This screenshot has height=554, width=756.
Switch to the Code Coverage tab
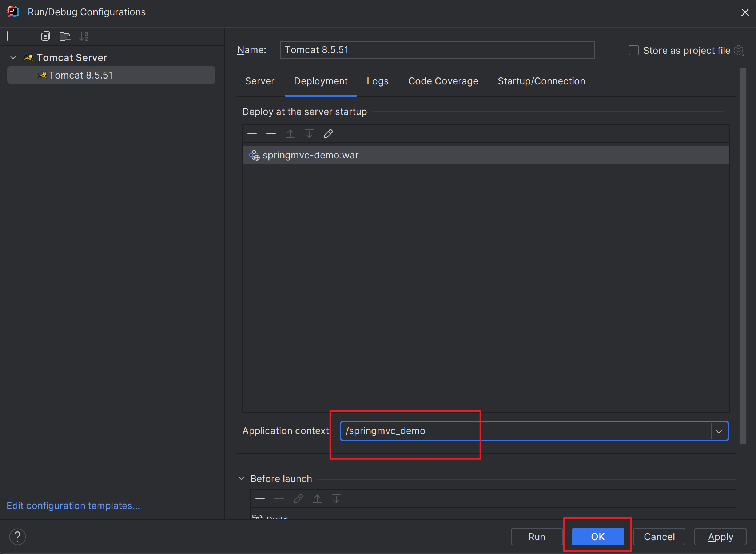click(443, 81)
